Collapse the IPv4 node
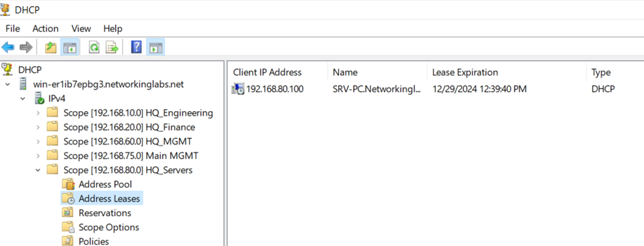 [23, 99]
